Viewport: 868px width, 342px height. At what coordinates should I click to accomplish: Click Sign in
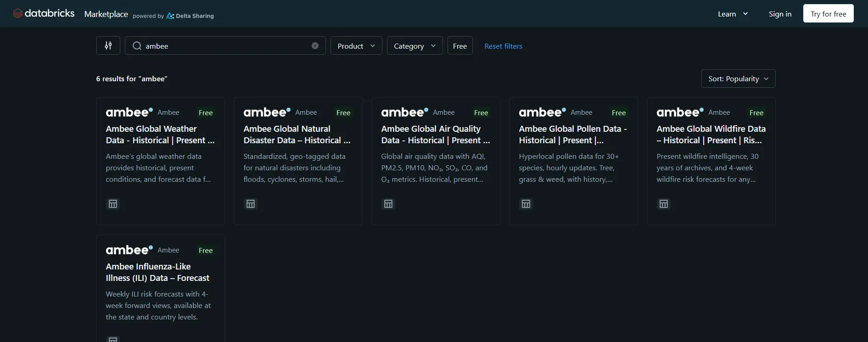point(780,14)
